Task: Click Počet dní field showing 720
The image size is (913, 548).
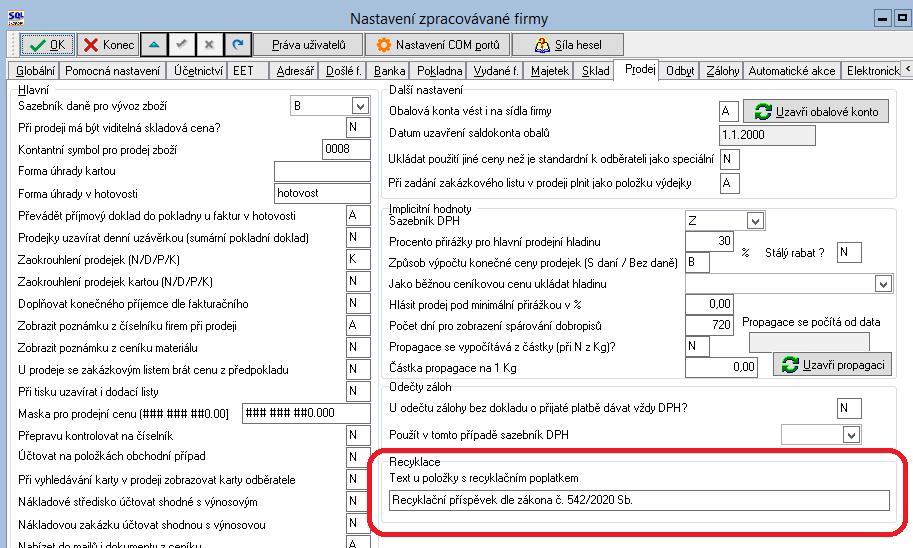Action: pyautogui.click(x=710, y=325)
